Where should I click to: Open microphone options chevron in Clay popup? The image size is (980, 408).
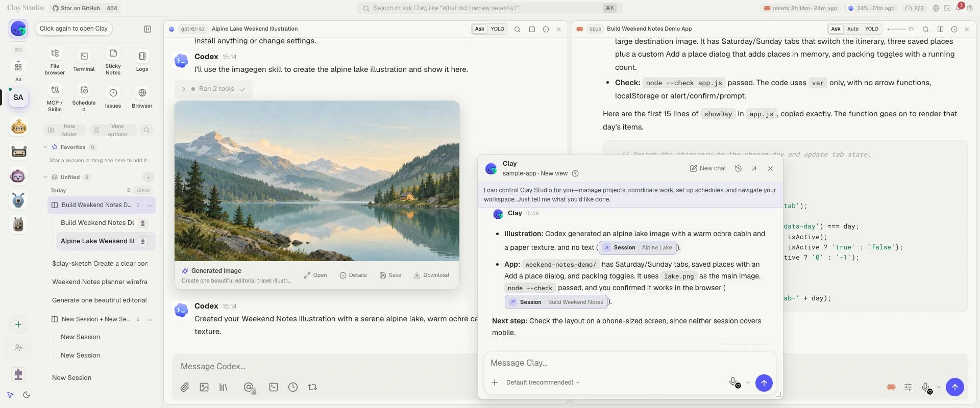pyautogui.click(x=748, y=382)
